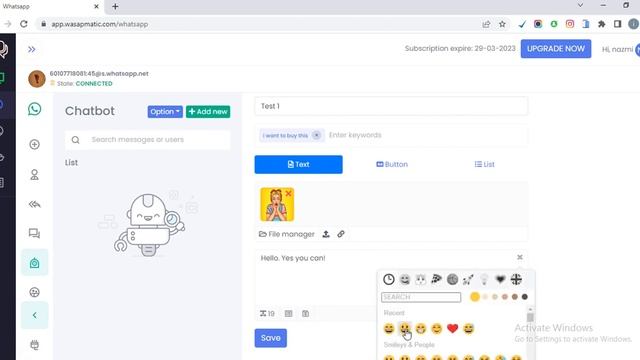This screenshot has height=360, width=640.
Task: Open the browser tab search chevron
Action: [x=580, y=6]
